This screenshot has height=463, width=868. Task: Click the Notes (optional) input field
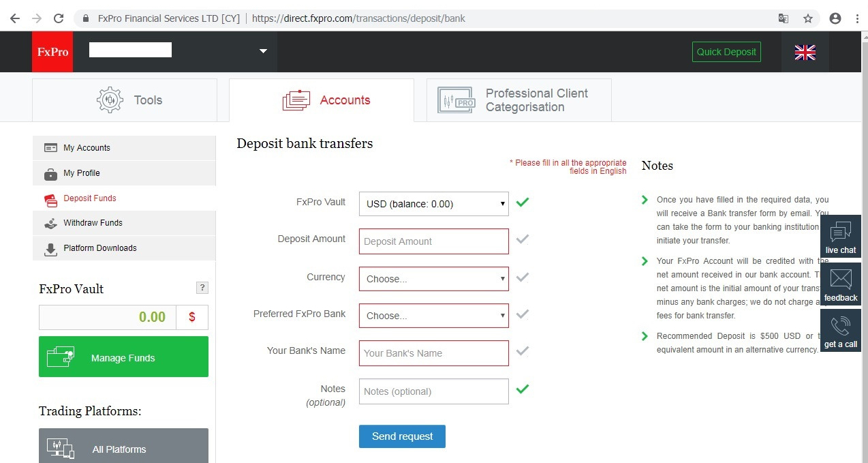click(x=434, y=391)
